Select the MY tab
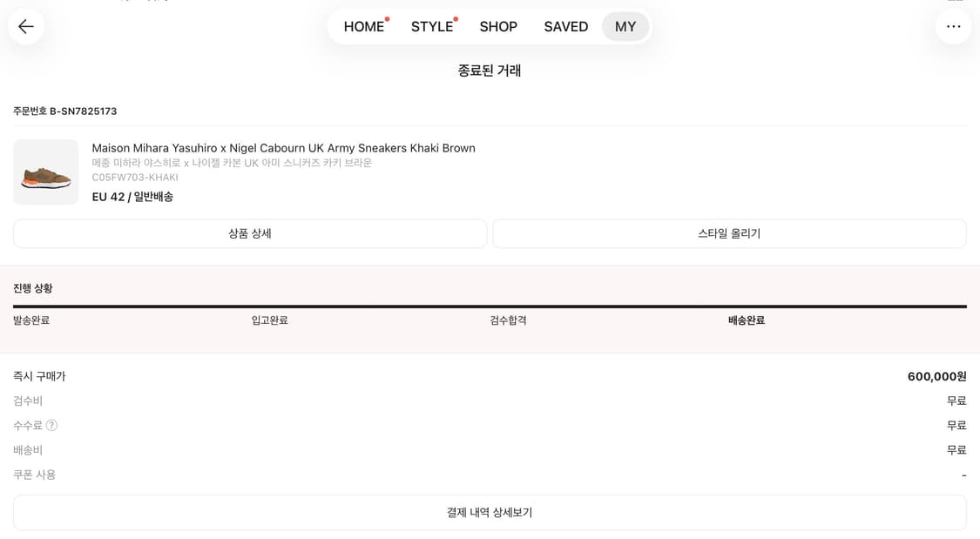This screenshot has width=980, height=539. (x=625, y=27)
